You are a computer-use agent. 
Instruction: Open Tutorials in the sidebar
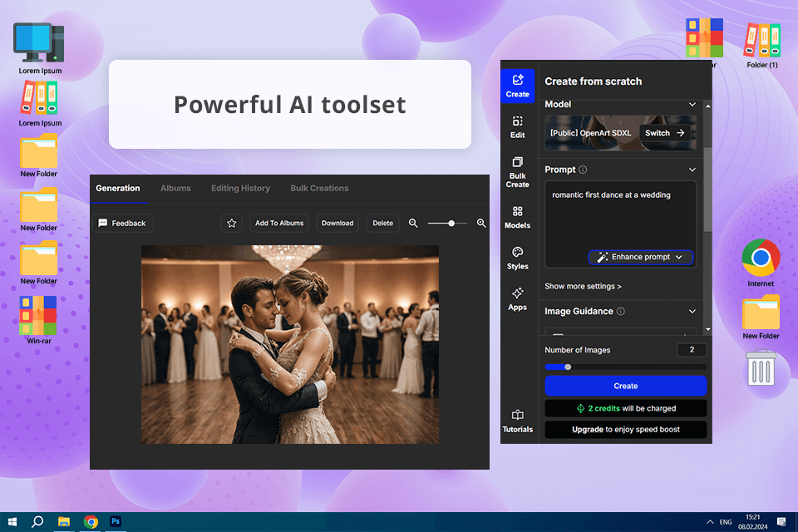pyautogui.click(x=517, y=421)
